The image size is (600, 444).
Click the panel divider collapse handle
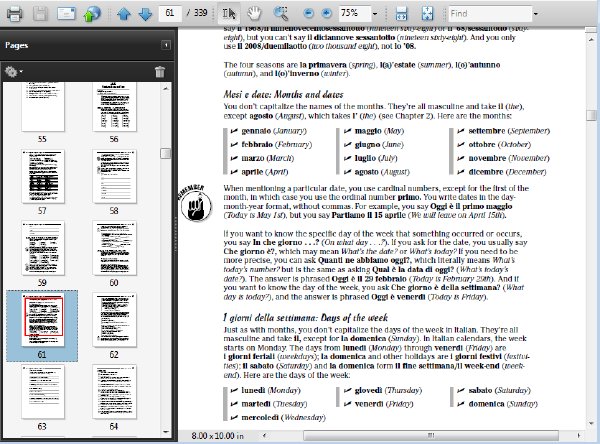click(x=176, y=233)
